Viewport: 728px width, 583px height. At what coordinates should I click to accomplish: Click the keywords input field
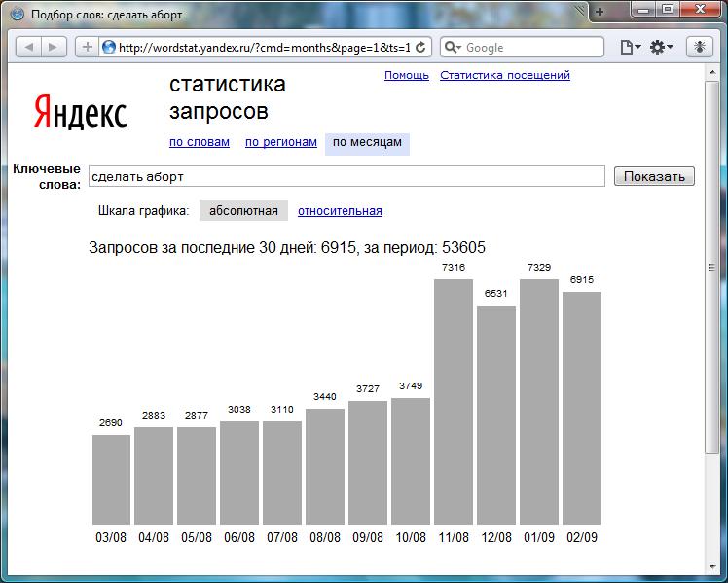(346, 176)
